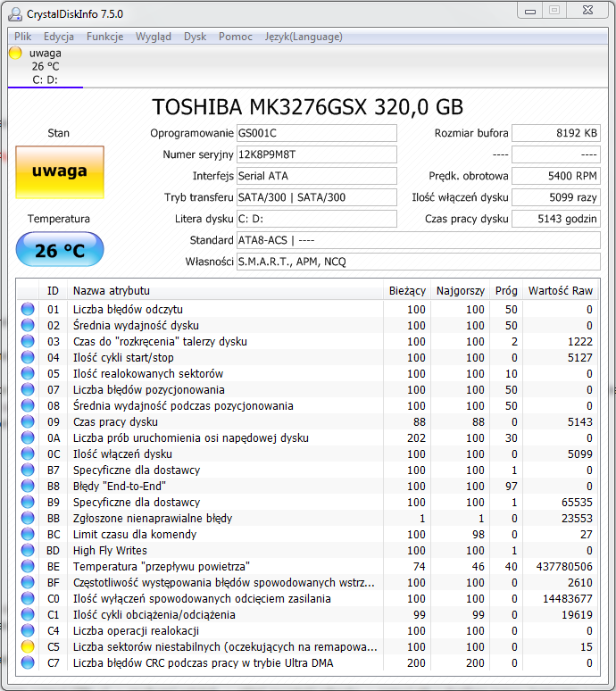Click the blue status icon for attribute B8
Viewport: 616px width, 691px height.
(28, 486)
